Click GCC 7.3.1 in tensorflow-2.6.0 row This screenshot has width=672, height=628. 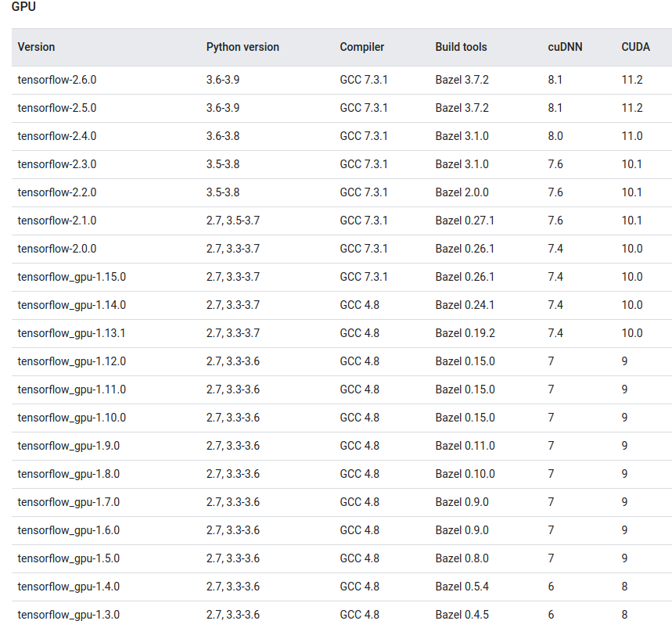point(364,80)
